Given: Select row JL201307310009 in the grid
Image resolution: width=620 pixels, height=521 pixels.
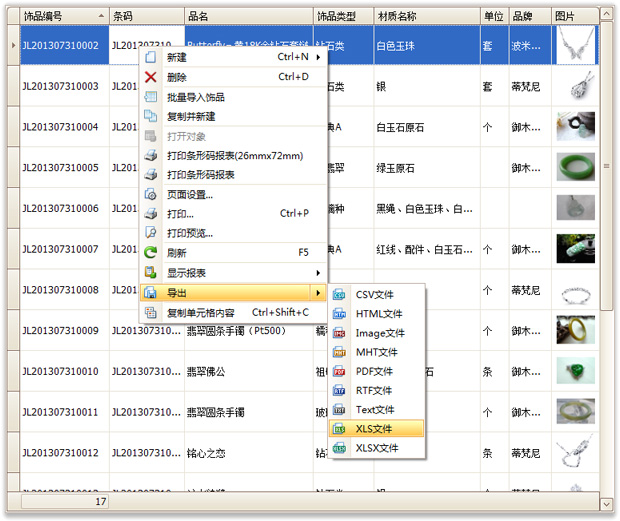Looking at the screenshot, I should [61, 331].
